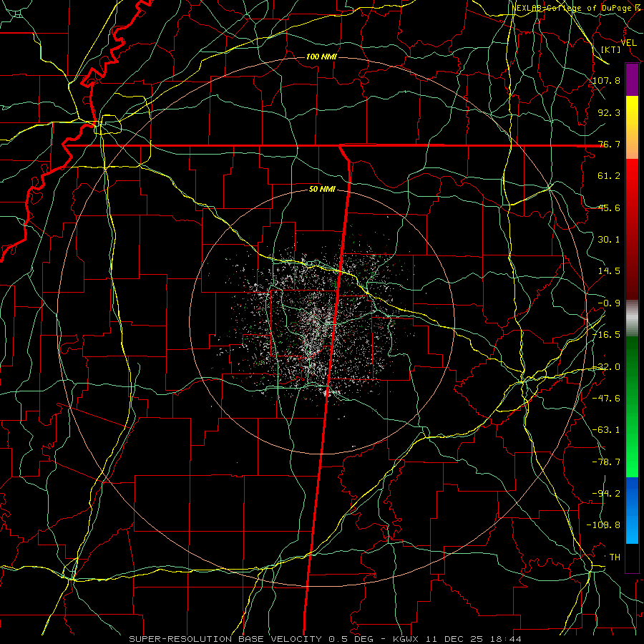Click the VEL legend title
Viewport: 644px width, 644px height.
coord(629,43)
